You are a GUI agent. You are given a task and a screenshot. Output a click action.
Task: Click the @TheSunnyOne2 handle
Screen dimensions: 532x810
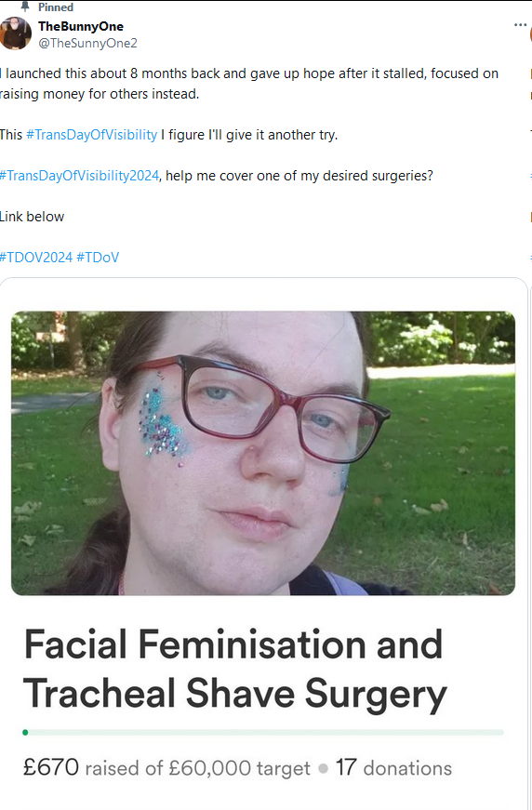pyautogui.click(x=87, y=44)
